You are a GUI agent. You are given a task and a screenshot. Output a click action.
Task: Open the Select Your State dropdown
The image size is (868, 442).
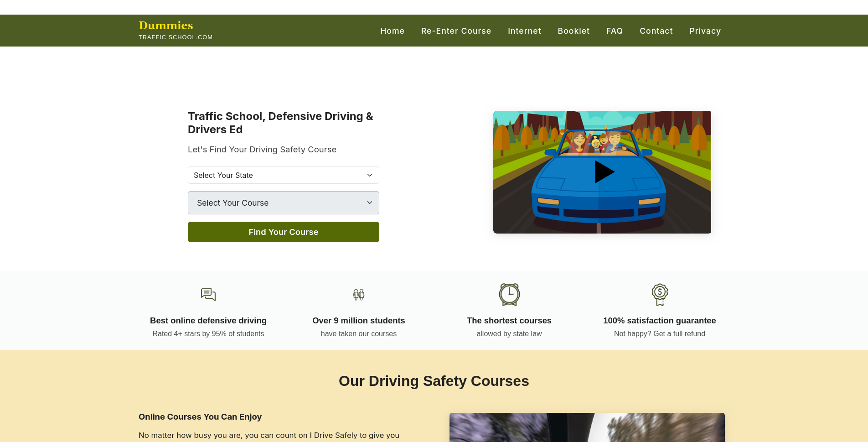coord(283,175)
